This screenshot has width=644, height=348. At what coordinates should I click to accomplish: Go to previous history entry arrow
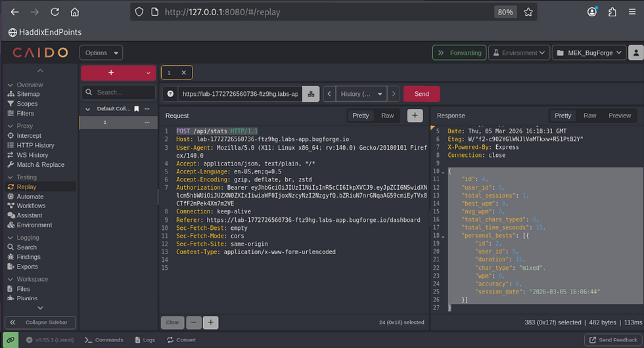tap(329, 94)
